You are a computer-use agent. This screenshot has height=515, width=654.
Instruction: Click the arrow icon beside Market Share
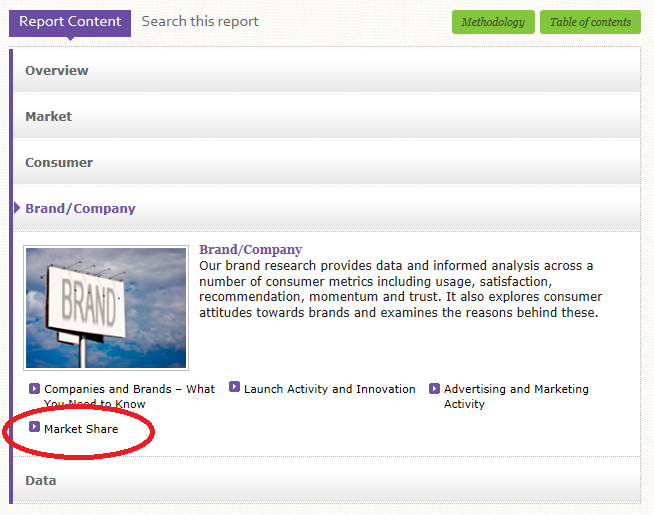[35, 427]
